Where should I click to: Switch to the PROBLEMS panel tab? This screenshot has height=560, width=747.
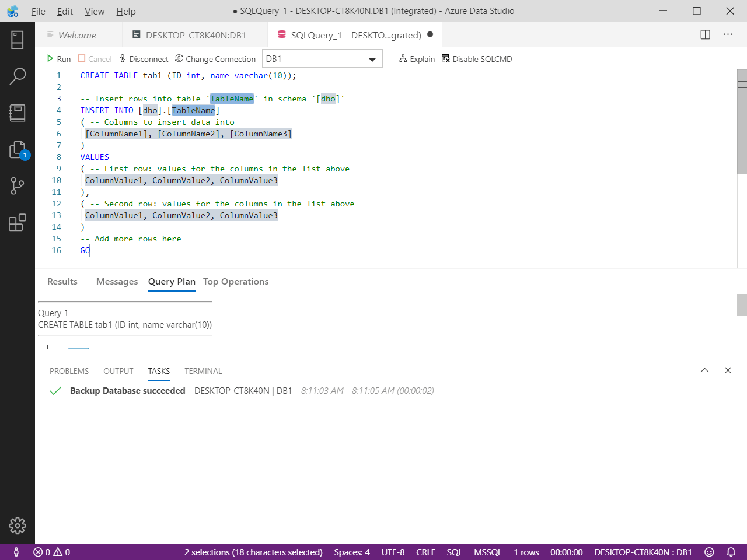(69, 371)
